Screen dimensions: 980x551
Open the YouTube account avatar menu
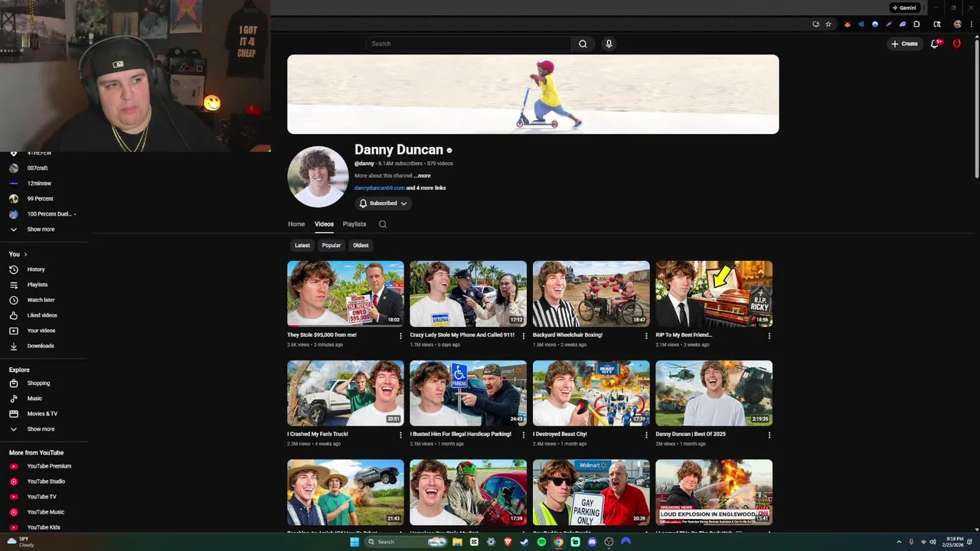pyautogui.click(x=956, y=44)
